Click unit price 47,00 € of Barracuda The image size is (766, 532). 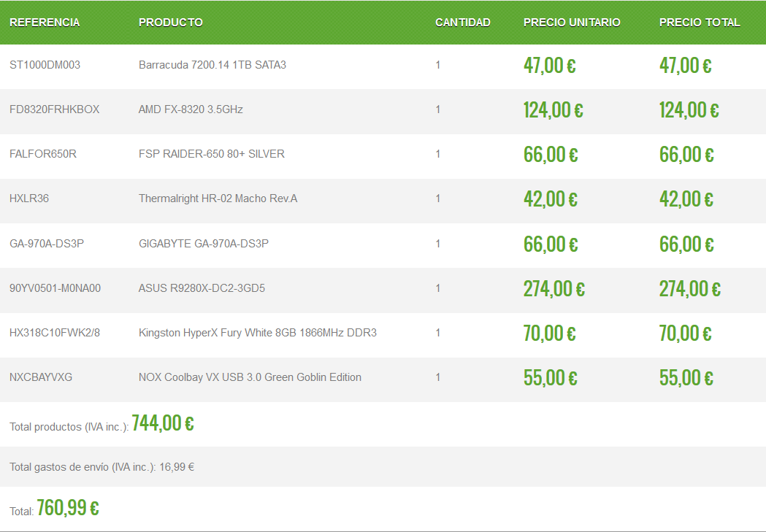point(550,66)
